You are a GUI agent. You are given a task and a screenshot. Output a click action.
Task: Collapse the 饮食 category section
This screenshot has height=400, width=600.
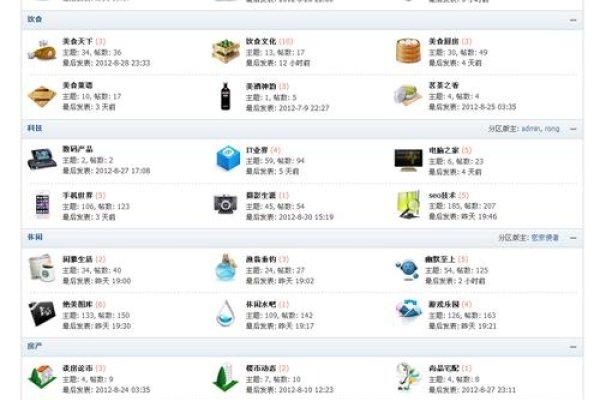[573, 19]
